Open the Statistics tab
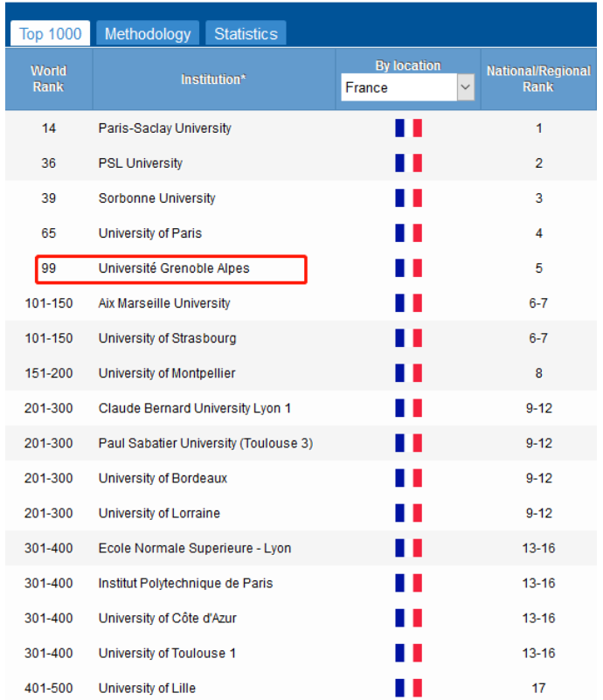This screenshot has height=700, width=603. 246,33
